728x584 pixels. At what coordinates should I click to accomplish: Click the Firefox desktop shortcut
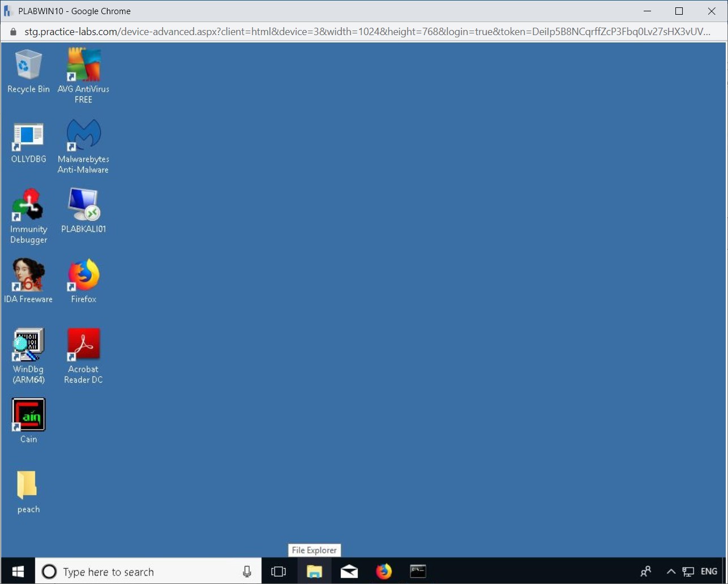83,276
